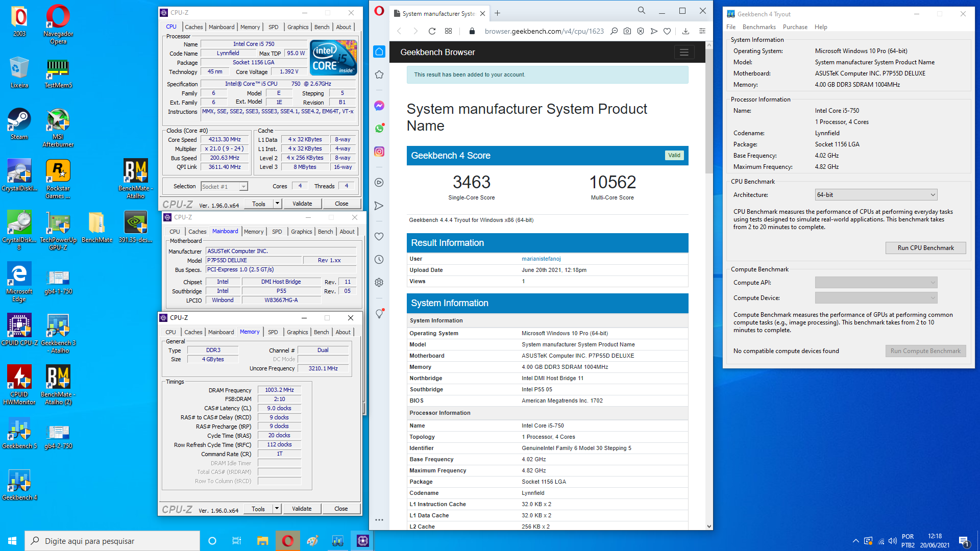Screen dimensions: 980x551
Task: Open Messenger in Opera sidebar
Action: [x=379, y=106]
